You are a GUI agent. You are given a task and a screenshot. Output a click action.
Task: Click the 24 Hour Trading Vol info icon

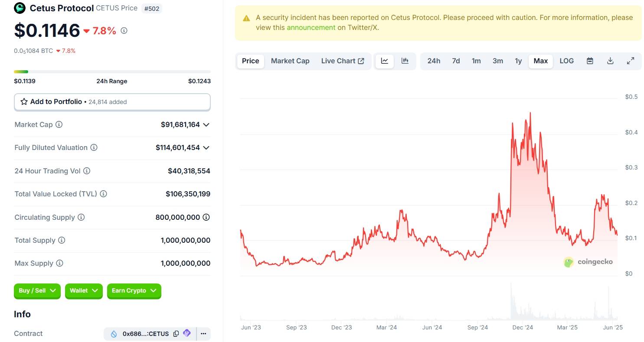[87, 171]
